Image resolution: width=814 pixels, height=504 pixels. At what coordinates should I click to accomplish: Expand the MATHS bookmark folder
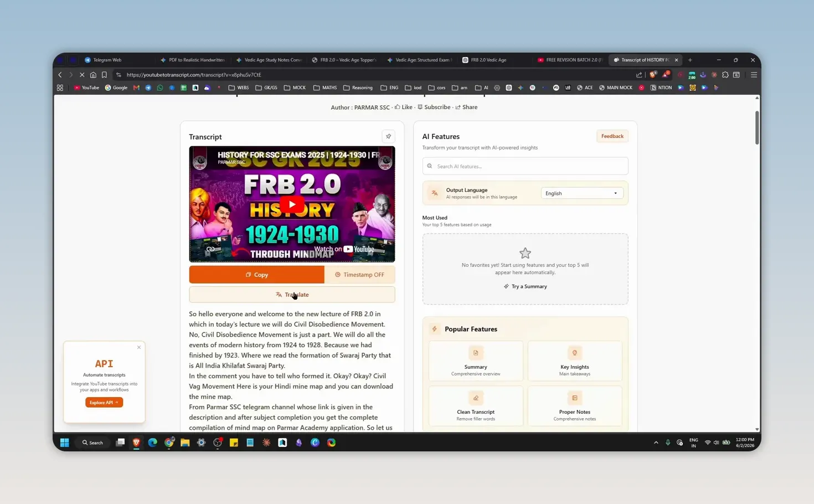pyautogui.click(x=325, y=88)
